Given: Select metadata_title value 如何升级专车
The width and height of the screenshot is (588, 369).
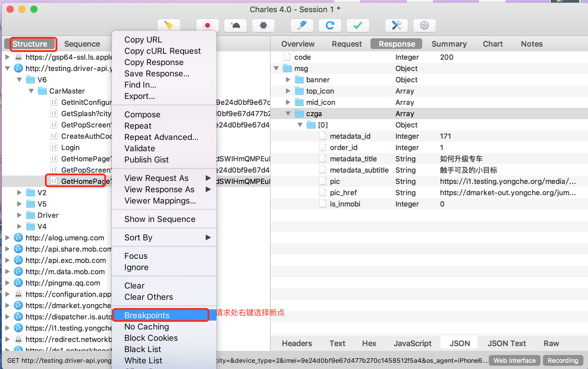Looking at the screenshot, I should [461, 159].
